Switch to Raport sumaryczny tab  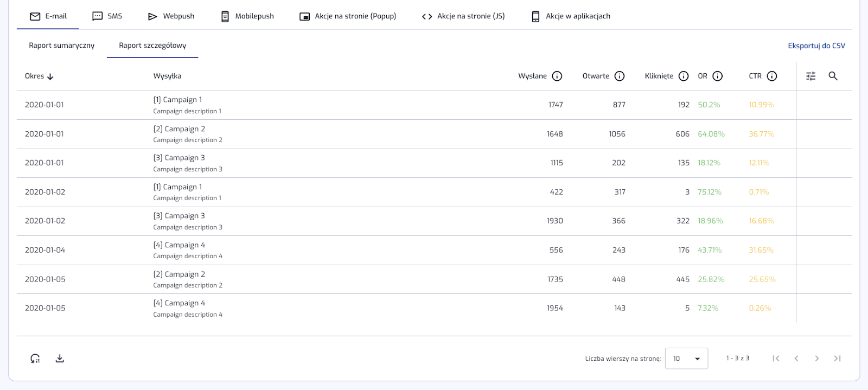click(61, 46)
